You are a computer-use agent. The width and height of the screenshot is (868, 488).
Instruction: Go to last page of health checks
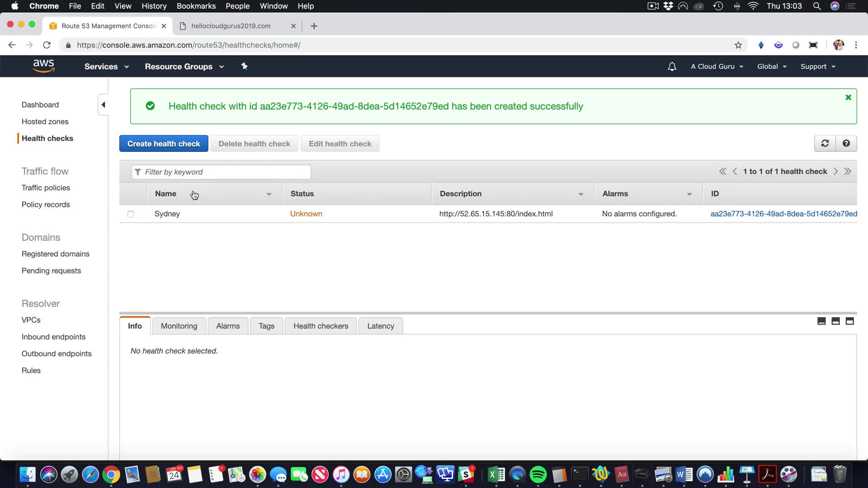(x=848, y=171)
